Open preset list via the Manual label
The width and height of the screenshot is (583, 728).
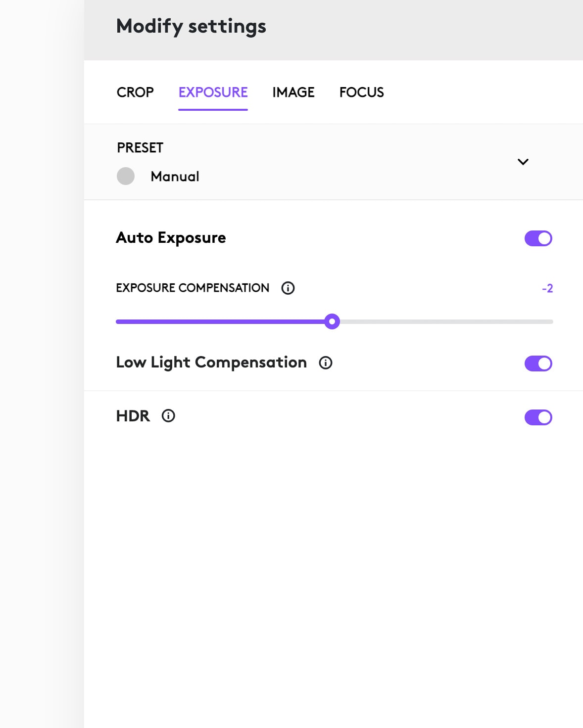point(175,177)
